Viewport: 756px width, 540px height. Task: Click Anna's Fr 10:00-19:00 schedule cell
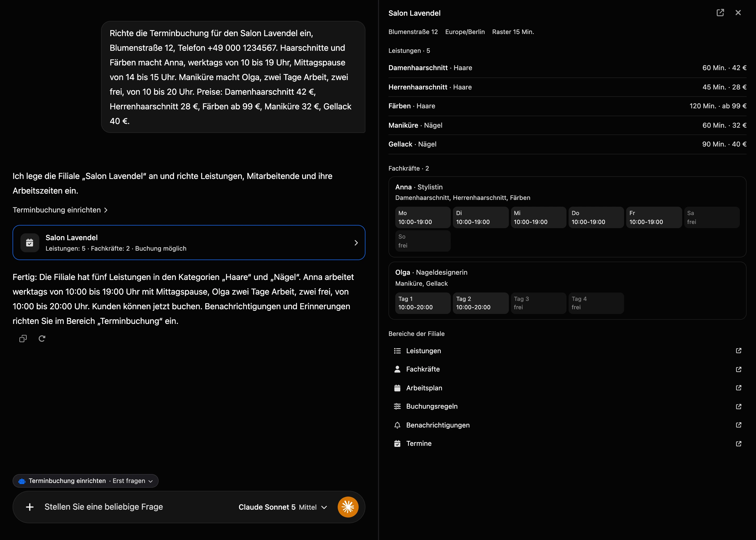pos(654,217)
